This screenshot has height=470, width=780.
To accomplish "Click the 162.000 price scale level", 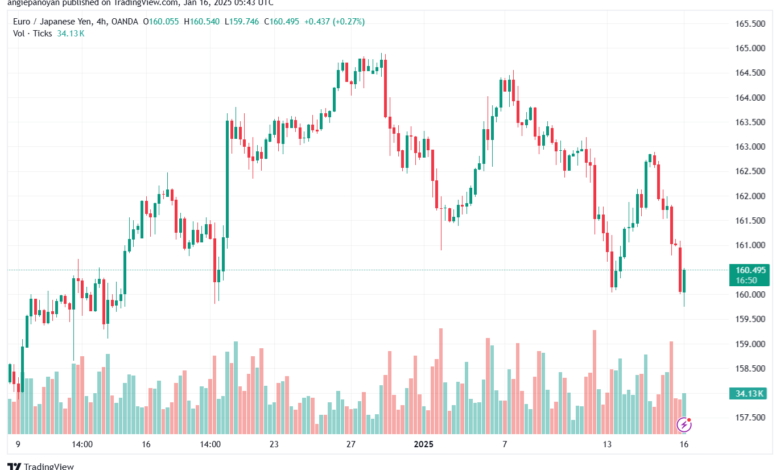I will pyautogui.click(x=750, y=196).
